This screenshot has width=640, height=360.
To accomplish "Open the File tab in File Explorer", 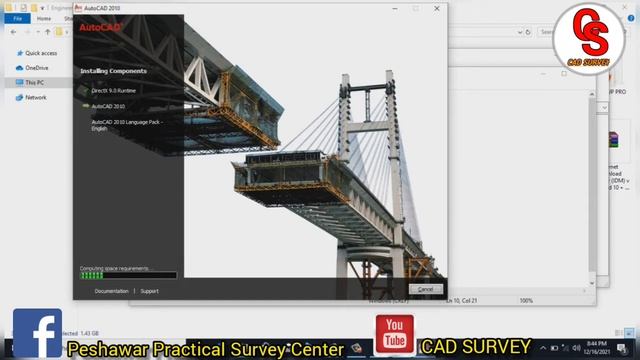I will 17,18.
